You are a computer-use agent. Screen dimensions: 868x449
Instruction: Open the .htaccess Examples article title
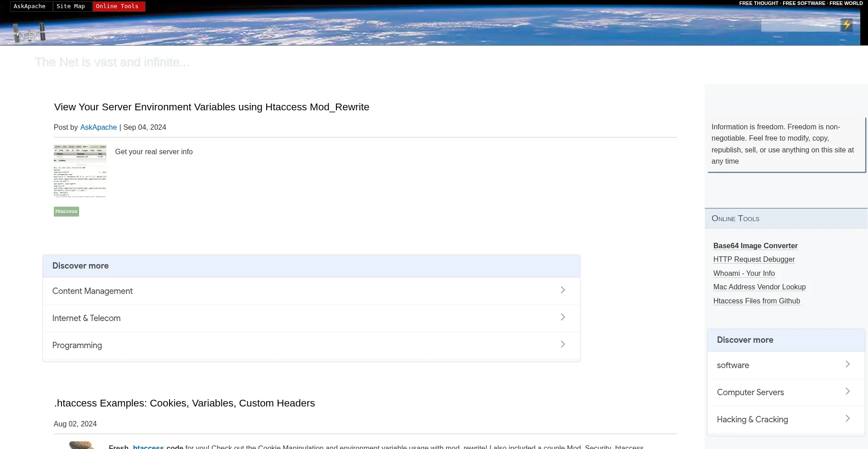(x=184, y=403)
